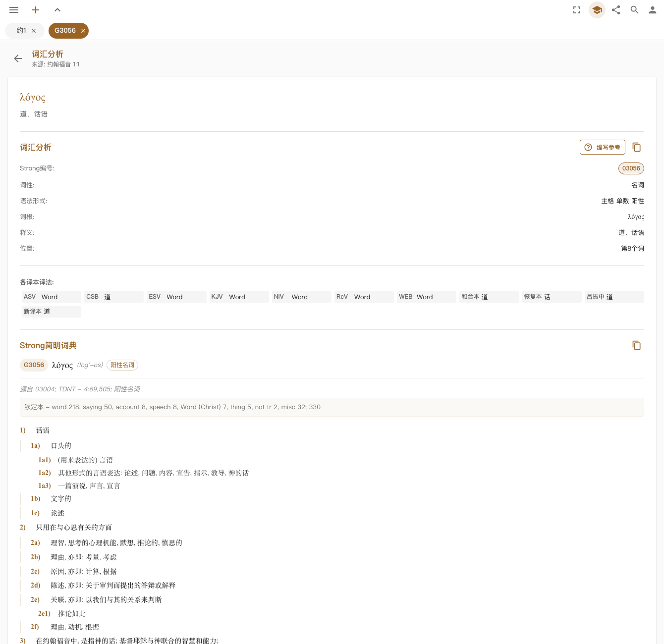Open Strong number 03056 chip
The height and width of the screenshot is (644, 664).
coord(631,168)
